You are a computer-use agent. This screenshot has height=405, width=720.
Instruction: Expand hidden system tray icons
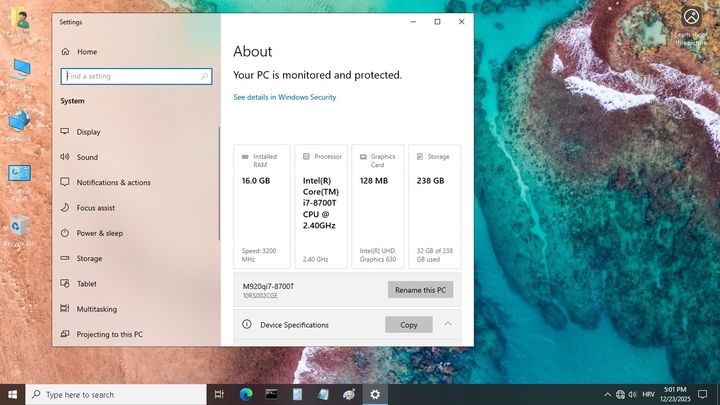(607, 395)
